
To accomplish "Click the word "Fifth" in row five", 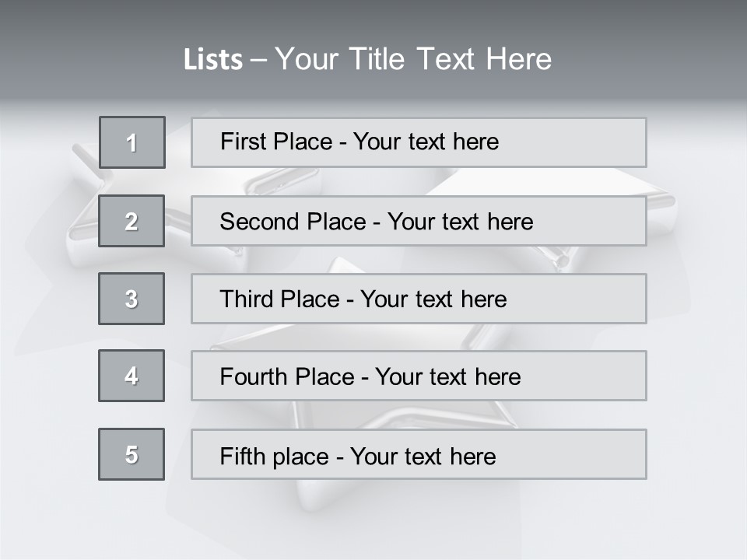I will (242, 456).
